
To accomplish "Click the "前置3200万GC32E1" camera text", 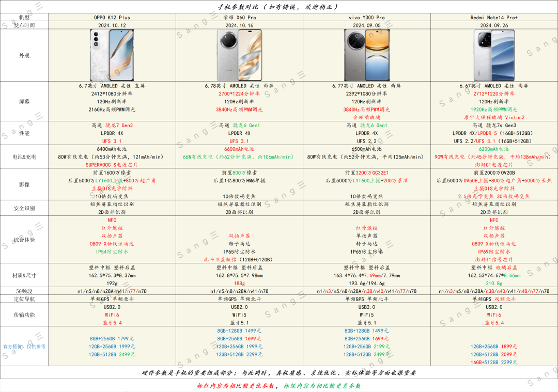I will coord(367,173).
